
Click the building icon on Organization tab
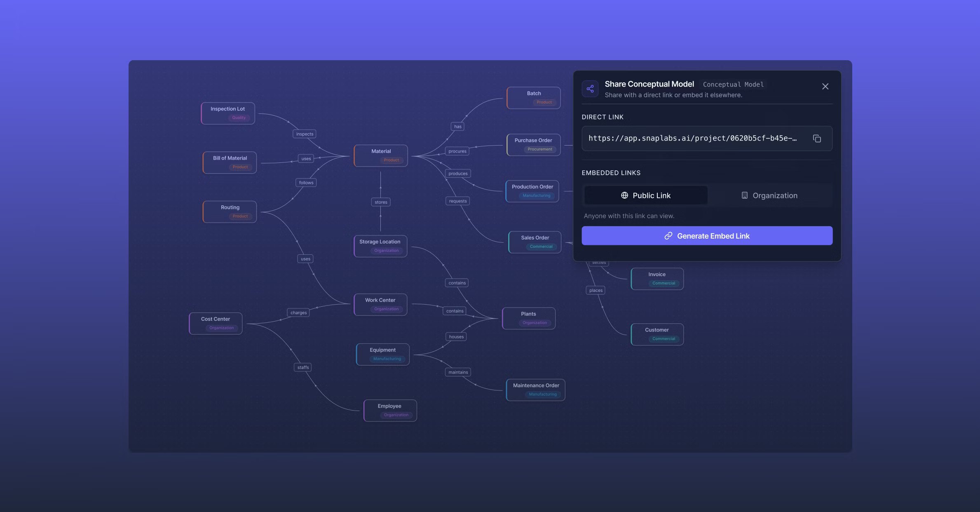pyautogui.click(x=745, y=195)
